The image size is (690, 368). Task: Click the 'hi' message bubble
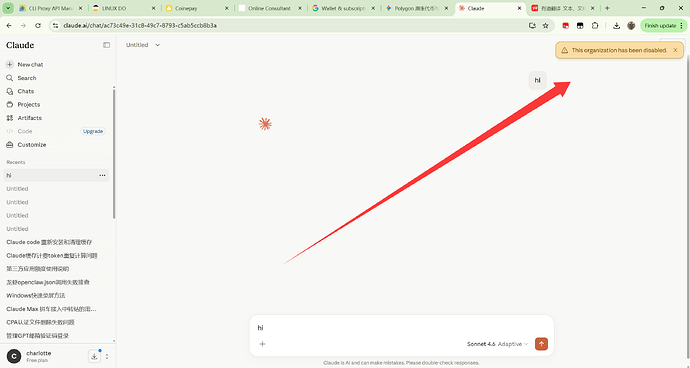[537, 80]
